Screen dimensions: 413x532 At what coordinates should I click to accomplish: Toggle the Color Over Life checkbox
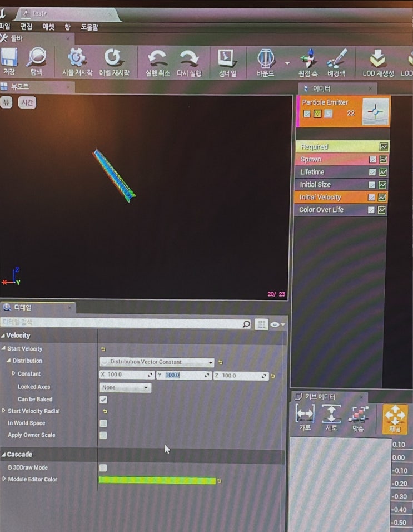(x=371, y=210)
